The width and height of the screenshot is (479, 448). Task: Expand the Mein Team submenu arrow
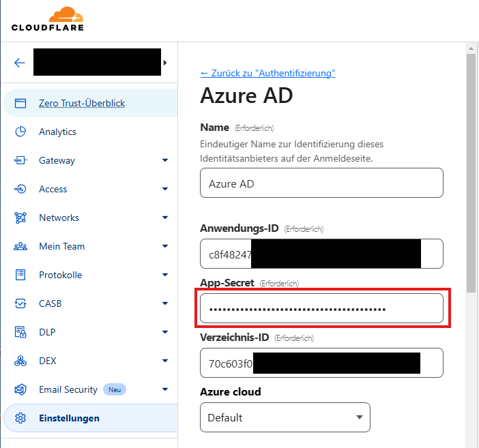point(165,246)
